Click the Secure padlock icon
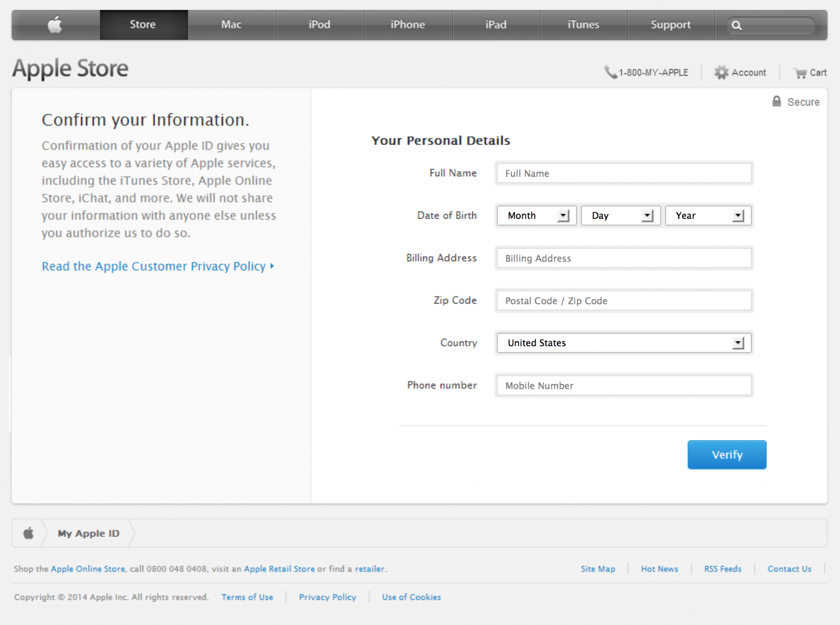 776,101
